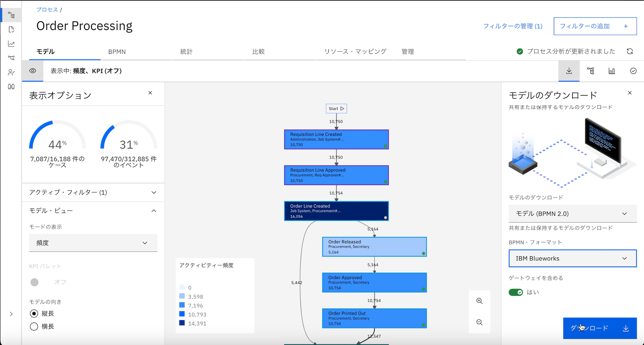The height and width of the screenshot is (345, 644).
Task: Switch to the BPMN tab
Action: 117,51
